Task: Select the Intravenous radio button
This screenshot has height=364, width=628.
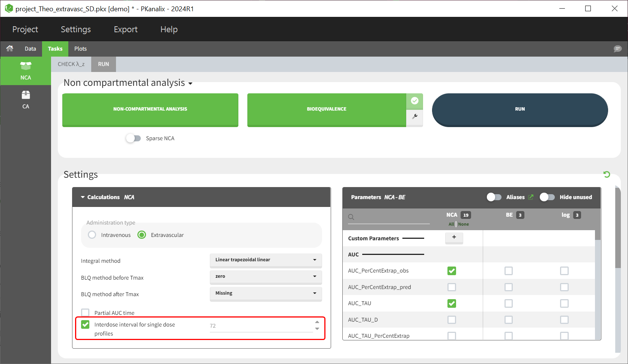Action: tap(92, 235)
